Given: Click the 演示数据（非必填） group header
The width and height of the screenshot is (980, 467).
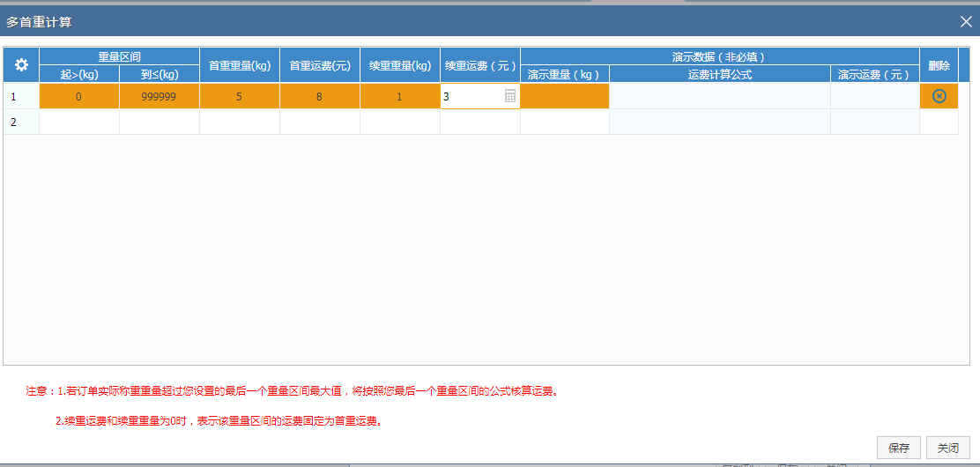Looking at the screenshot, I should coord(720,56).
